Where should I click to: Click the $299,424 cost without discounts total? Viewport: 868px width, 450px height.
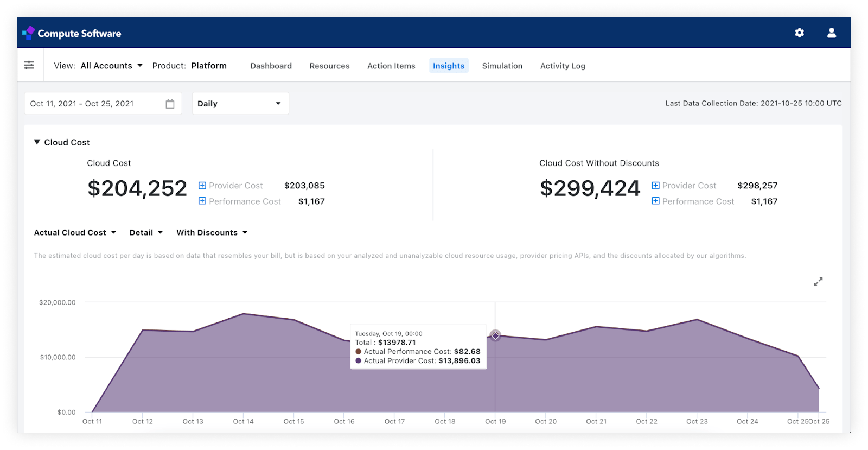pos(590,188)
